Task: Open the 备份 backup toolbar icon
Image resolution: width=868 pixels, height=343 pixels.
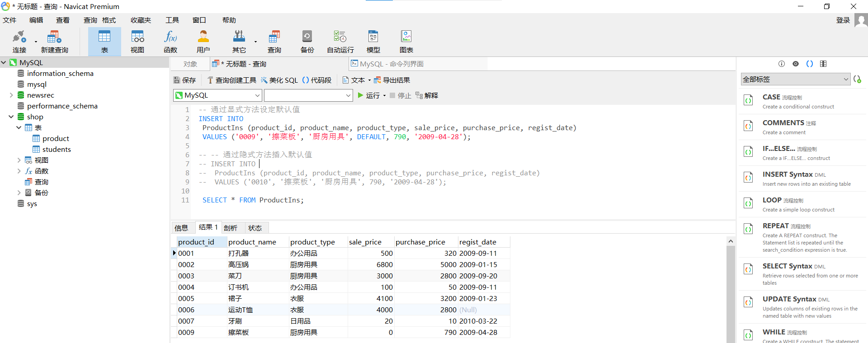Action: click(x=307, y=42)
